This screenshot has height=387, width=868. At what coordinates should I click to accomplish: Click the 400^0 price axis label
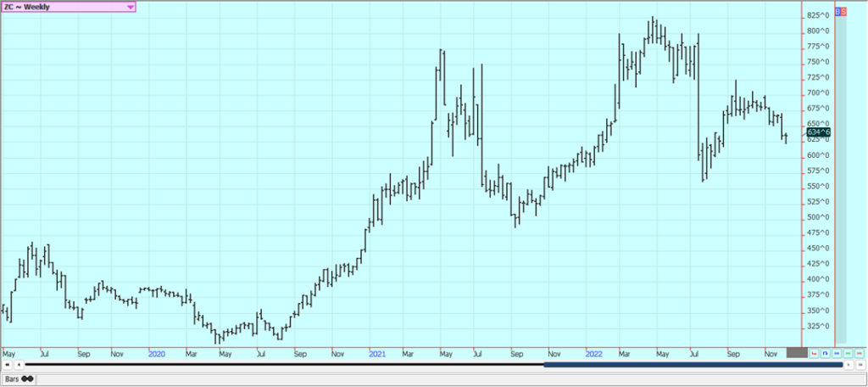[x=818, y=279]
